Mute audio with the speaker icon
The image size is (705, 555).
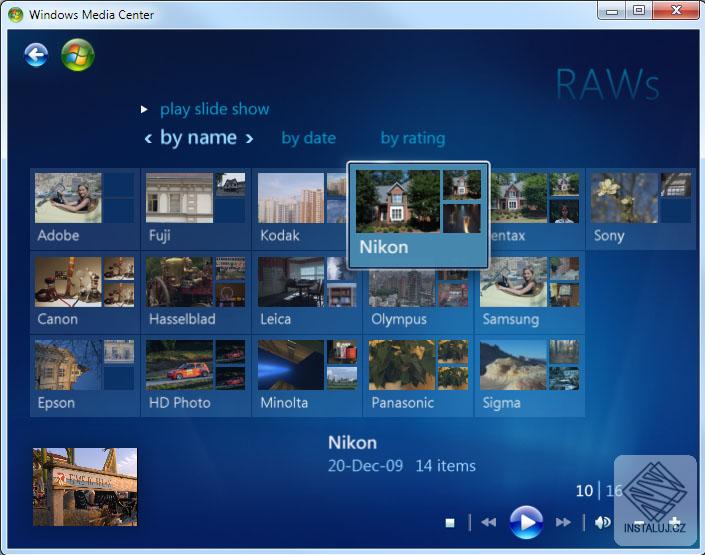(x=602, y=522)
